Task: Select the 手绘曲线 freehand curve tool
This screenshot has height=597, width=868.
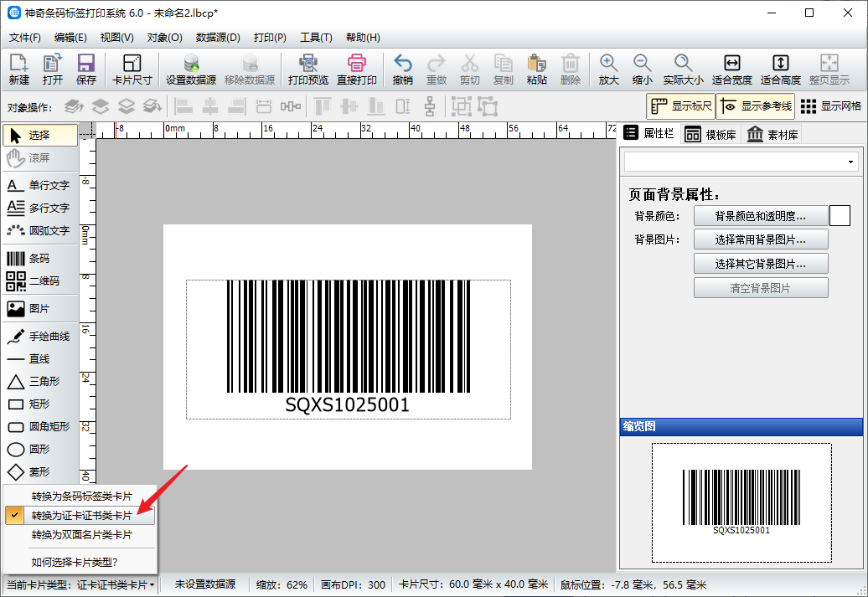Action: pyautogui.click(x=40, y=337)
